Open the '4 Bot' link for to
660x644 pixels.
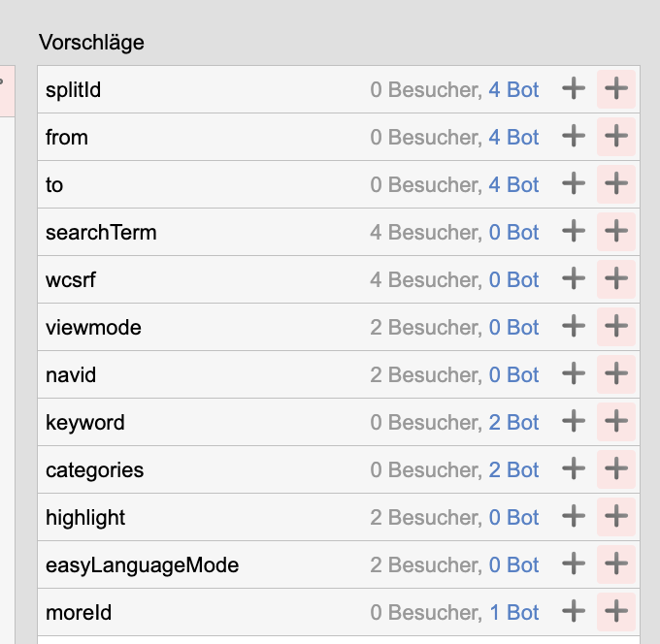pos(513,184)
